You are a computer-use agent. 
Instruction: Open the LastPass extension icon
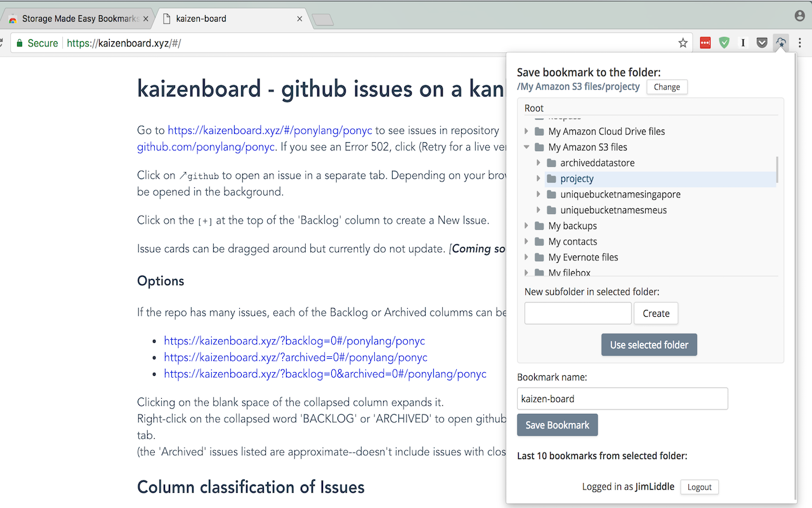pos(705,43)
